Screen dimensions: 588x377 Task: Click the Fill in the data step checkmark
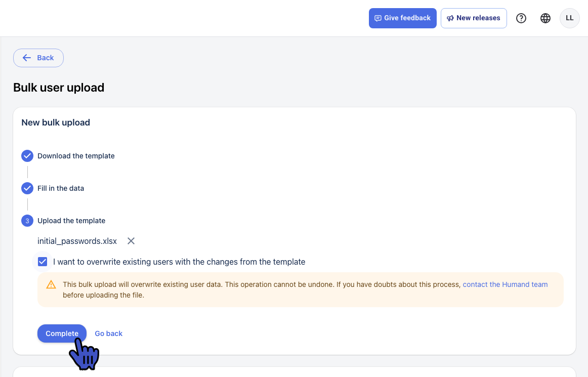(27, 188)
